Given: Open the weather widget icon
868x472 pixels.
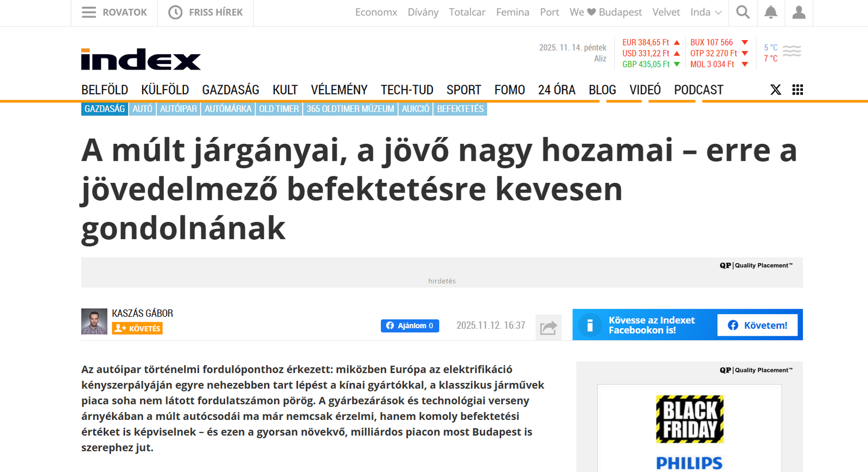Looking at the screenshot, I should tap(792, 52).
